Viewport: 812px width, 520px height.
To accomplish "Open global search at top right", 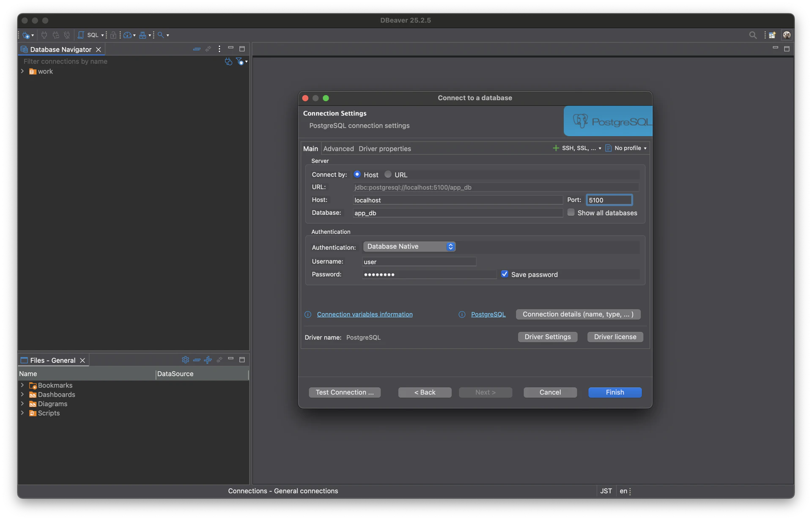I will (x=753, y=35).
